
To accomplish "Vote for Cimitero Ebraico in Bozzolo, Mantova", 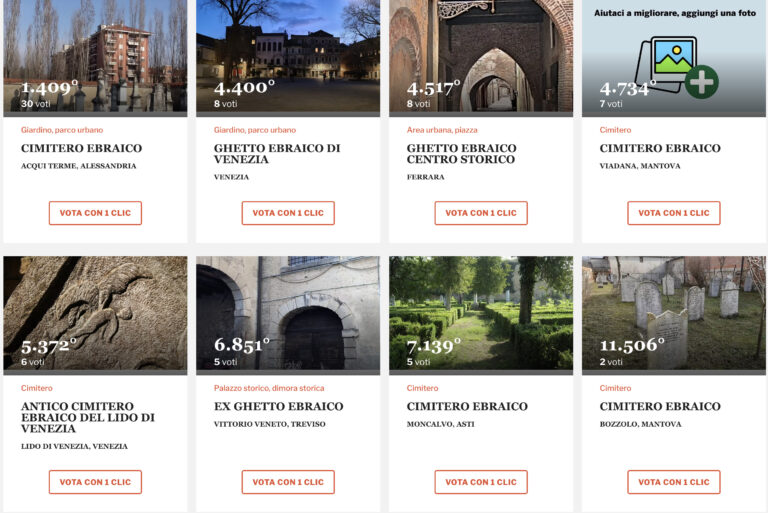I will click(673, 482).
